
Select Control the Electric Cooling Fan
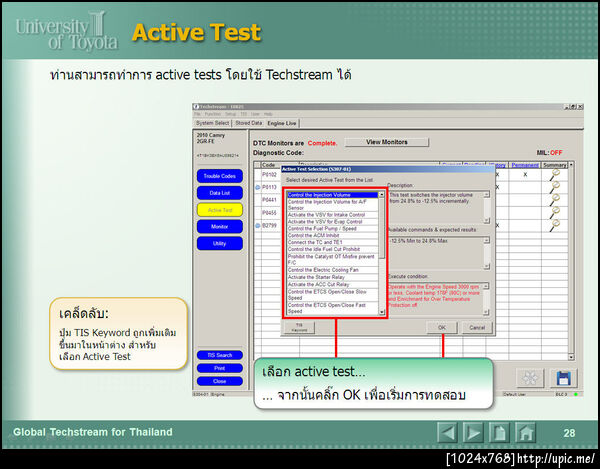pos(333,270)
